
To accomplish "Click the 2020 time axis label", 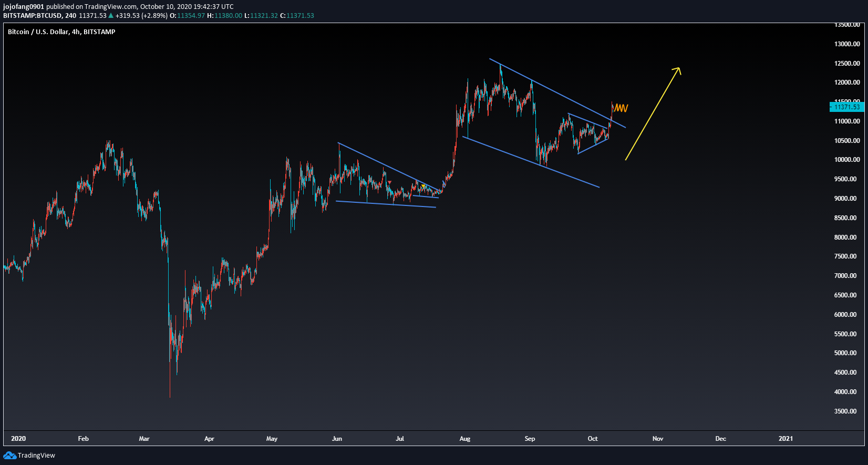I will [x=18, y=439].
